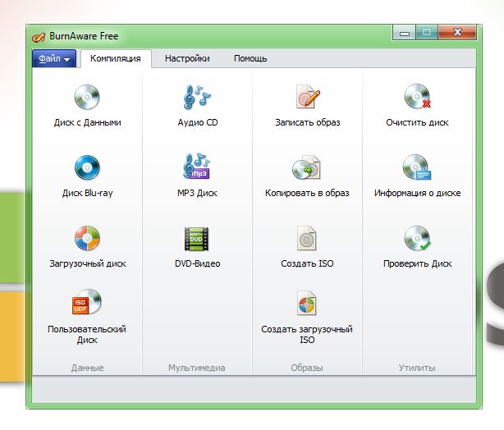
Task: Open the DVD-Видео film strip icon
Action: click(x=197, y=239)
